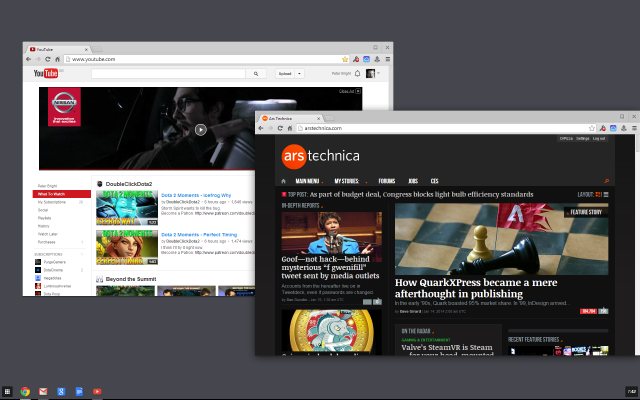
Task: Expand the Upload dropdown arrow
Action: pos(299,73)
